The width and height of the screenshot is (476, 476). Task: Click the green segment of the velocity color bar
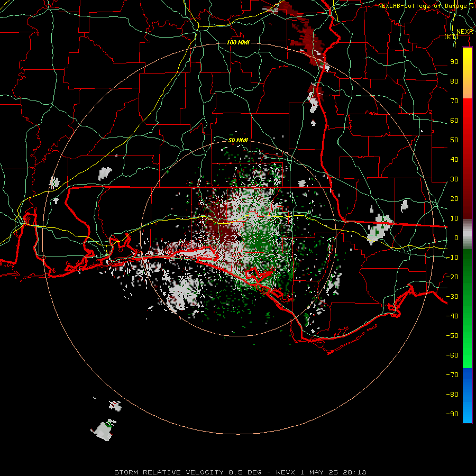pyautogui.click(x=467, y=308)
